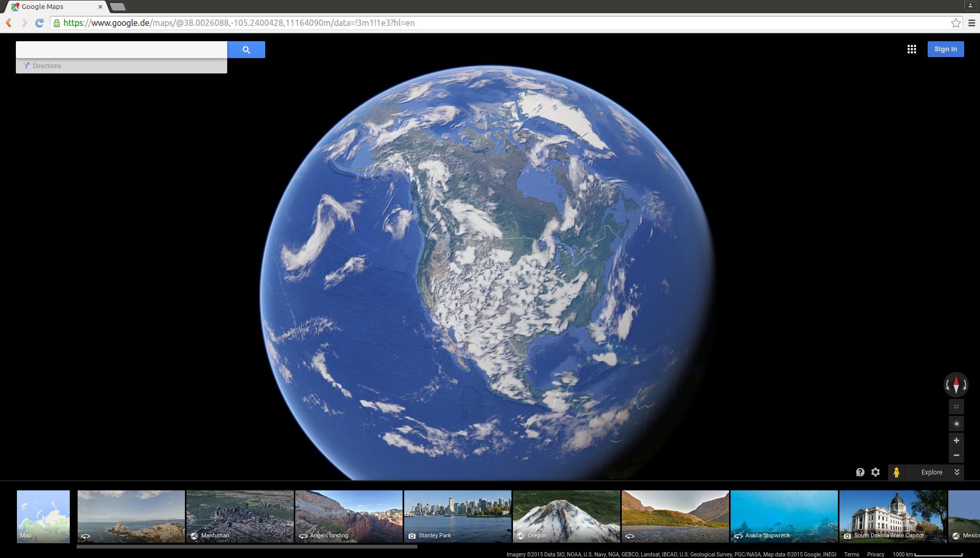Select the Stanley Park thumbnail
The width and height of the screenshot is (980, 558).
click(458, 516)
